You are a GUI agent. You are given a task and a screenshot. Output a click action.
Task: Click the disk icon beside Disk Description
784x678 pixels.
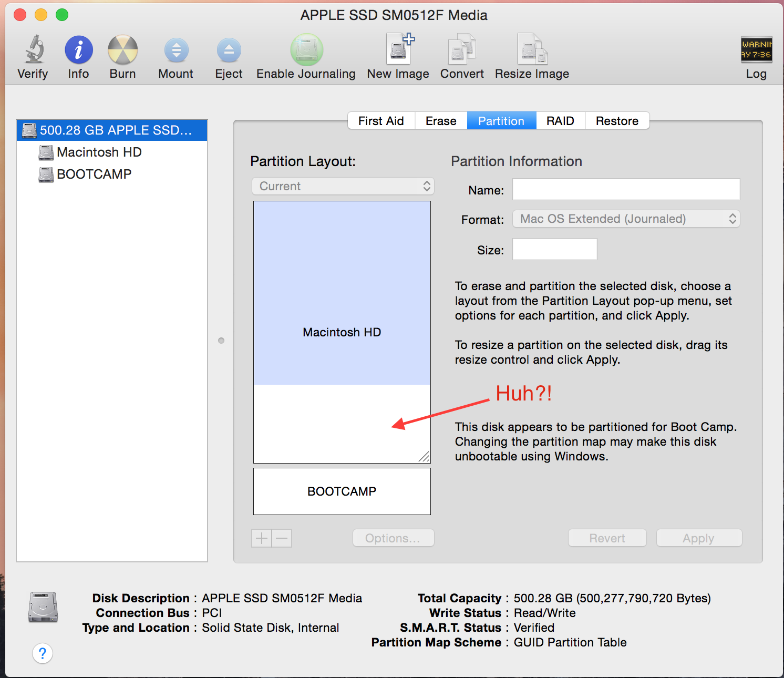43,608
